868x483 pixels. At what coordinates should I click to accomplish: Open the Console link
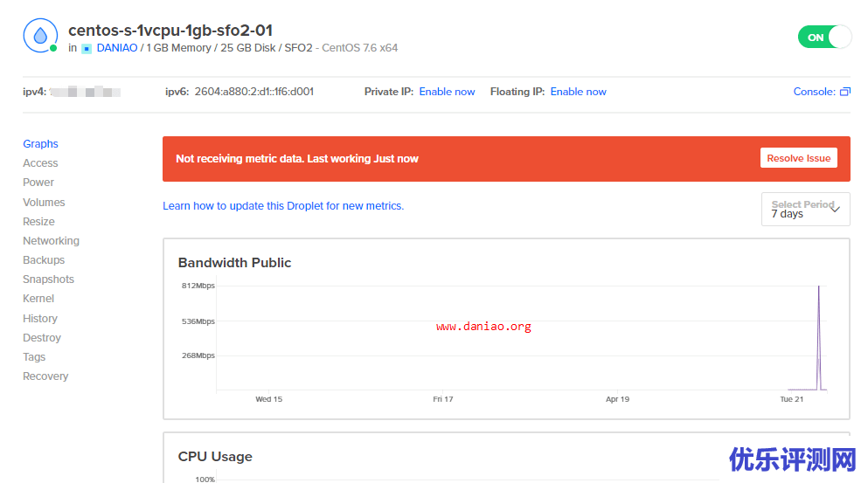[x=814, y=92]
